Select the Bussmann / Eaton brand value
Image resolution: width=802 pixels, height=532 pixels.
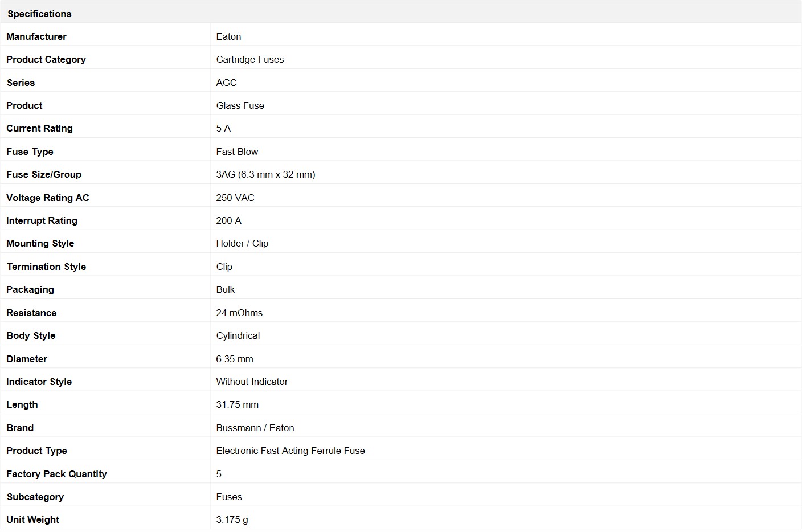coord(255,428)
